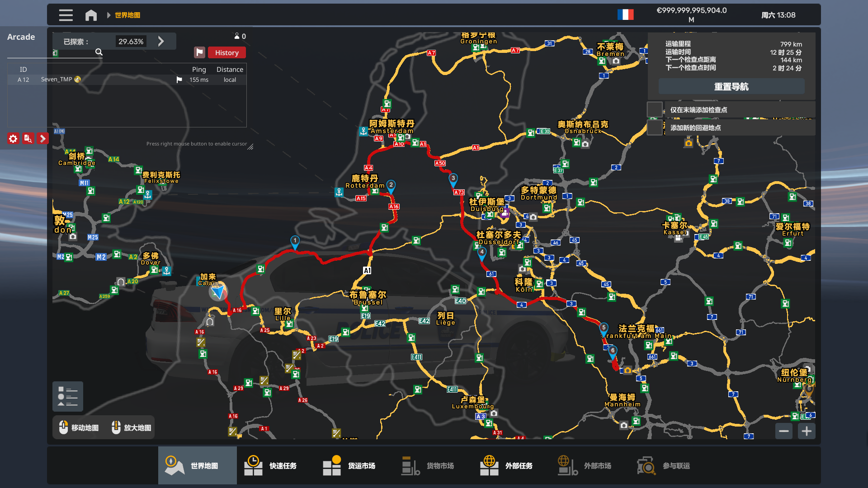Click the French flag language icon
This screenshot has height=488, width=868.
click(626, 15)
